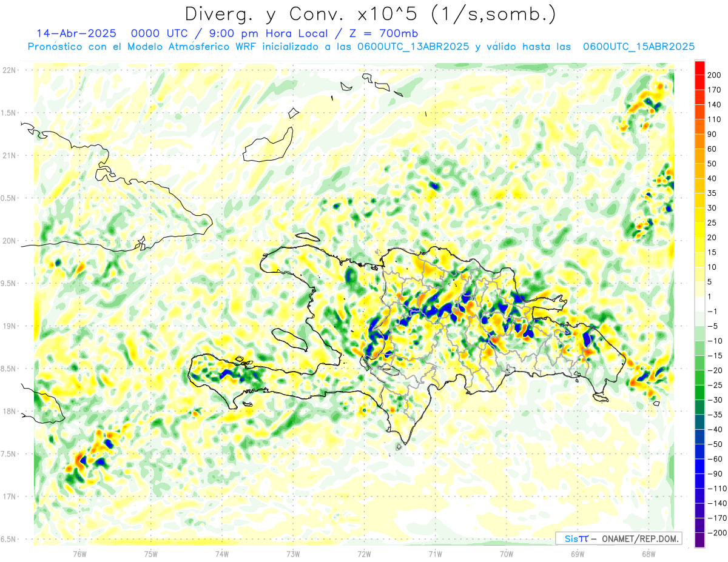
Task: Click the positive '35' colorbar value
Action: click(x=713, y=193)
